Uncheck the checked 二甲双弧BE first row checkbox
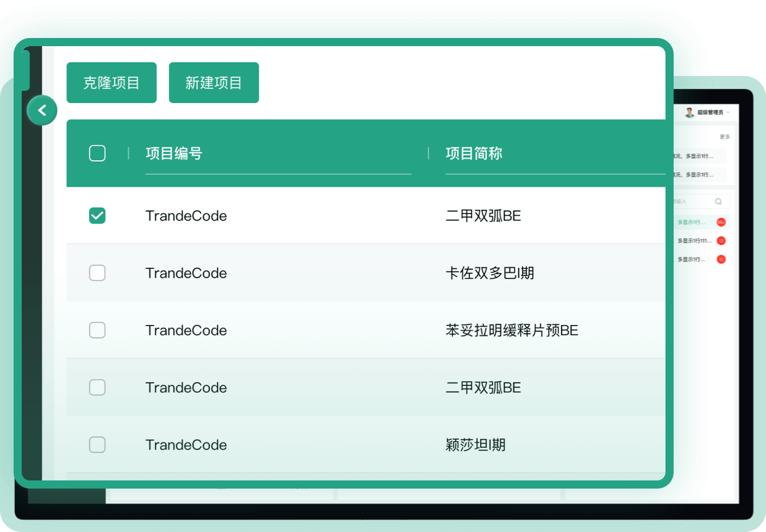 (x=97, y=216)
